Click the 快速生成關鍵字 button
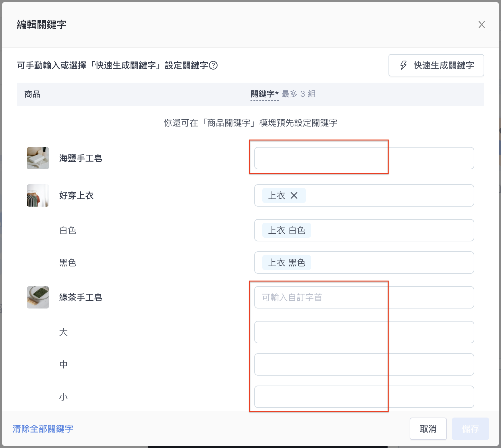 pos(436,65)
